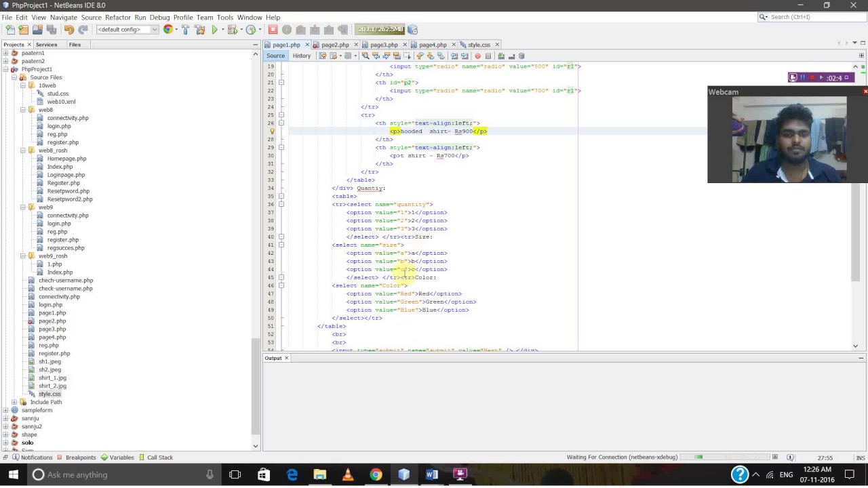Open the File menu
This screenshot has width=868, height=488.
[x=7, y=17]
